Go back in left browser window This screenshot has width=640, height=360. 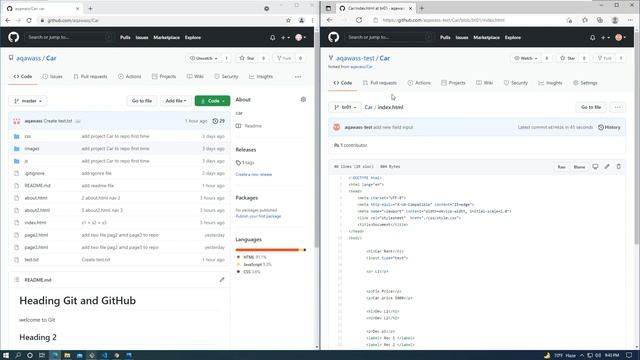tap(8, 20)
